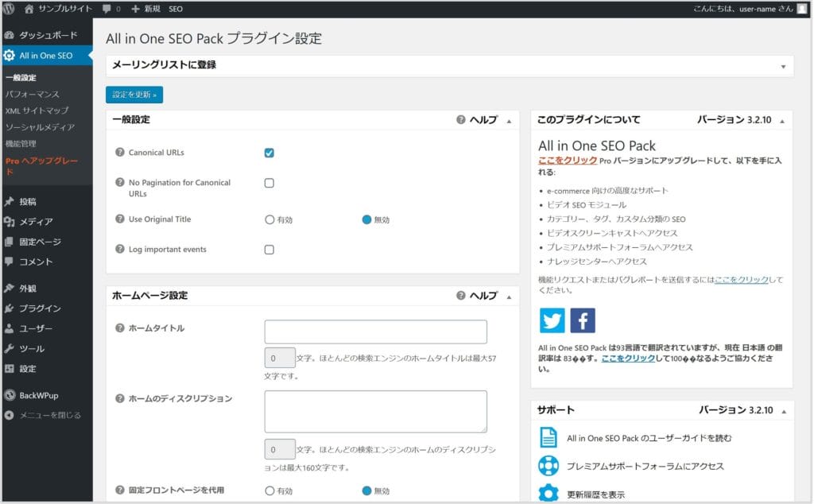Click the All in One SEO gear icon
This screenshot has width=814, height=504.
click(x=10, y=56)
